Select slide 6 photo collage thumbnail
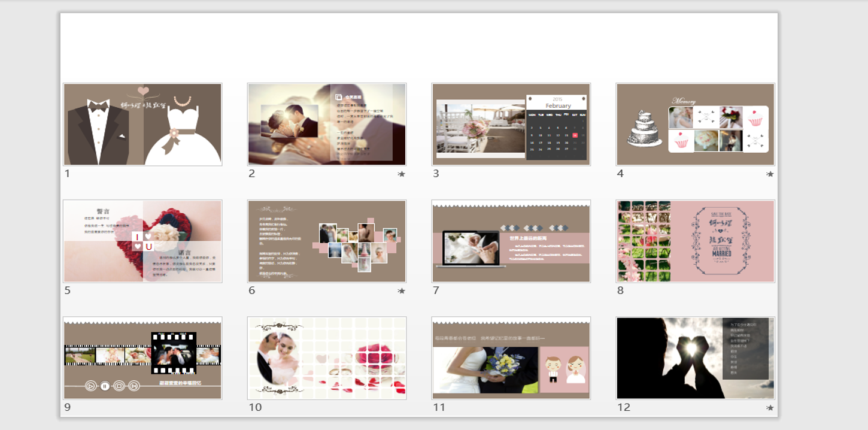 tap(327, 241)
